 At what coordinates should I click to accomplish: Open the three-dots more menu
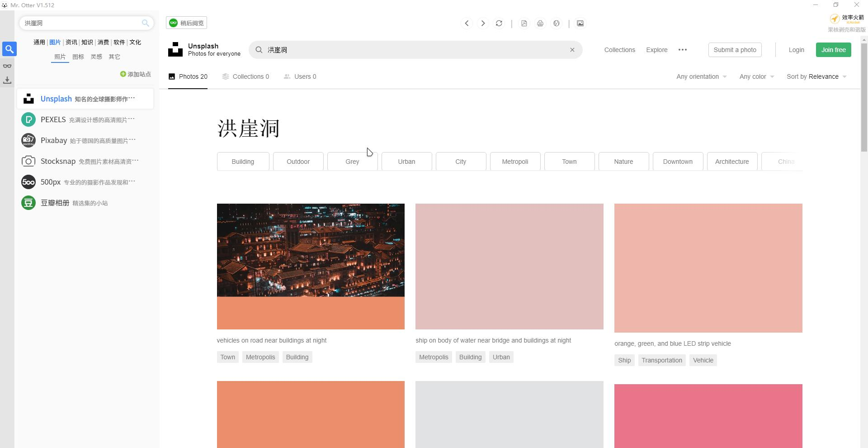[683, 50]
